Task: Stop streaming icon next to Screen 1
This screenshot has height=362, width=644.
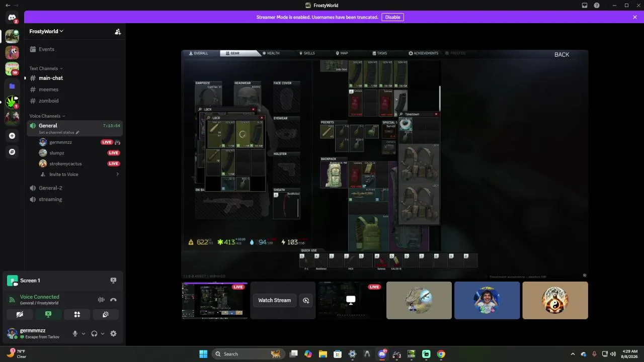Action: click(x=113, y=281)
